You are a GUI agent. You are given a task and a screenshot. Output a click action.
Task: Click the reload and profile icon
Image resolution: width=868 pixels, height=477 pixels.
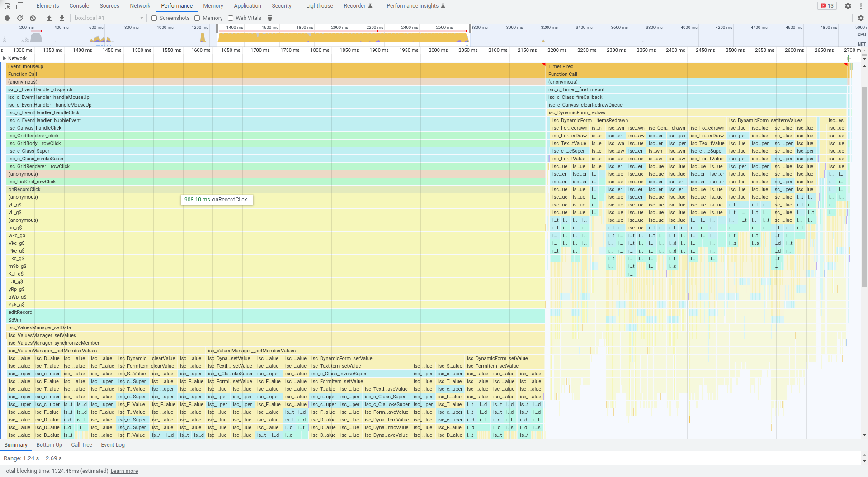tap(20, 18)
